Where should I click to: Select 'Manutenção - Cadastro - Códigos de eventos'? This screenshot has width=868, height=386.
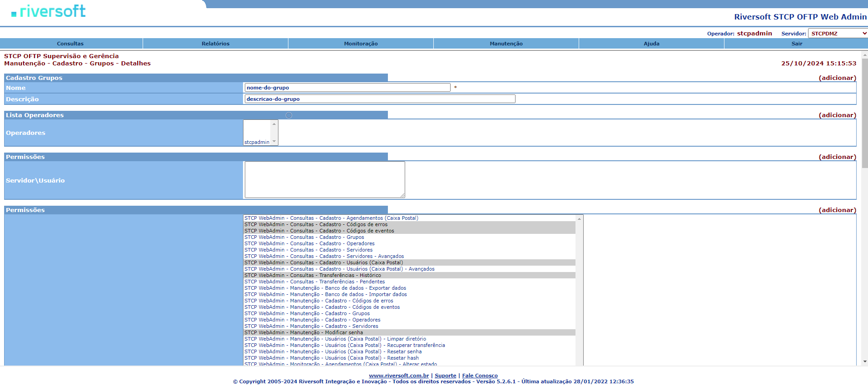(x=410, y=307)
